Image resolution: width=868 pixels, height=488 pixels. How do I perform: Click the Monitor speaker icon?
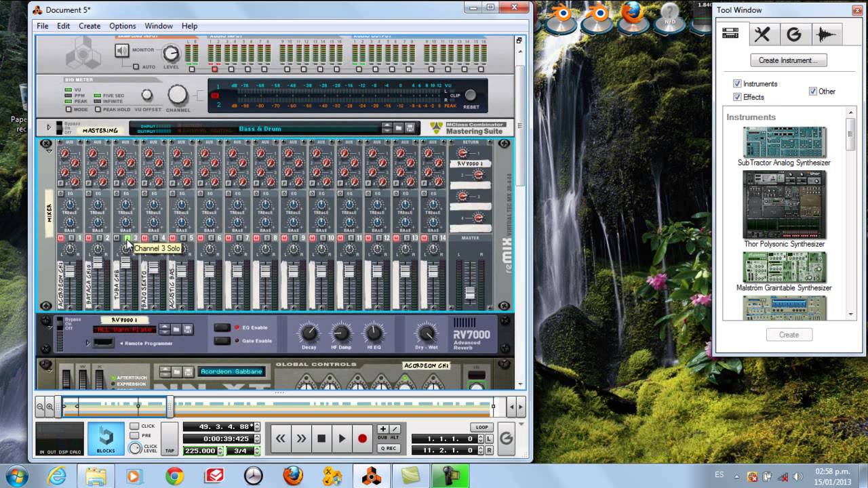(121, 51)
